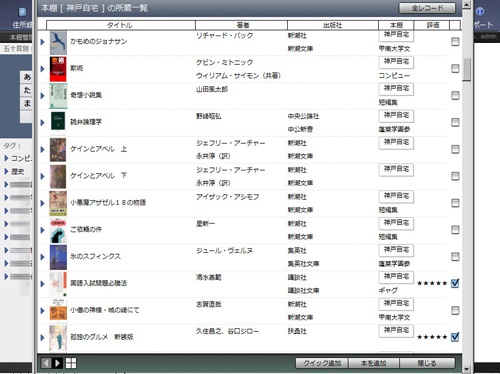Expand the 小僧の神様・城の崎にて row

click(43, 311)
